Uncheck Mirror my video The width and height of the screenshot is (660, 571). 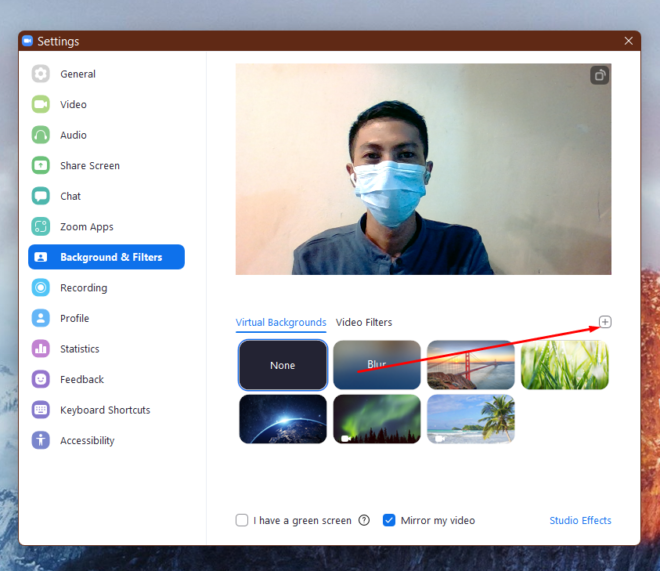pyautogui.click(x=389, y=521)
